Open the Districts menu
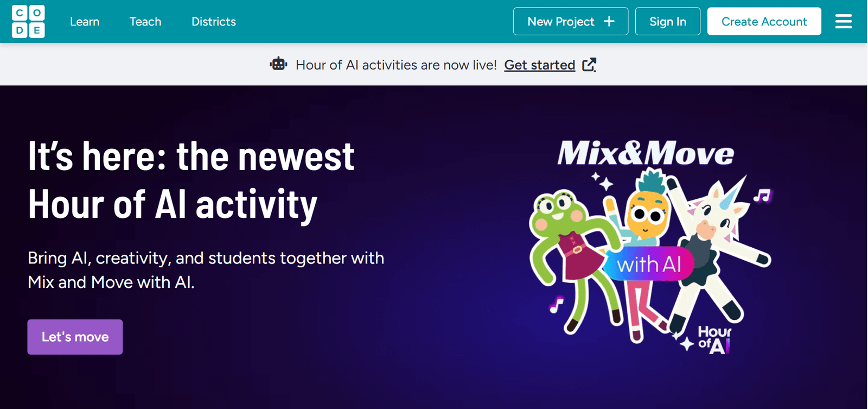Viewport: 868px width, 409px height. tap(214, 22)
